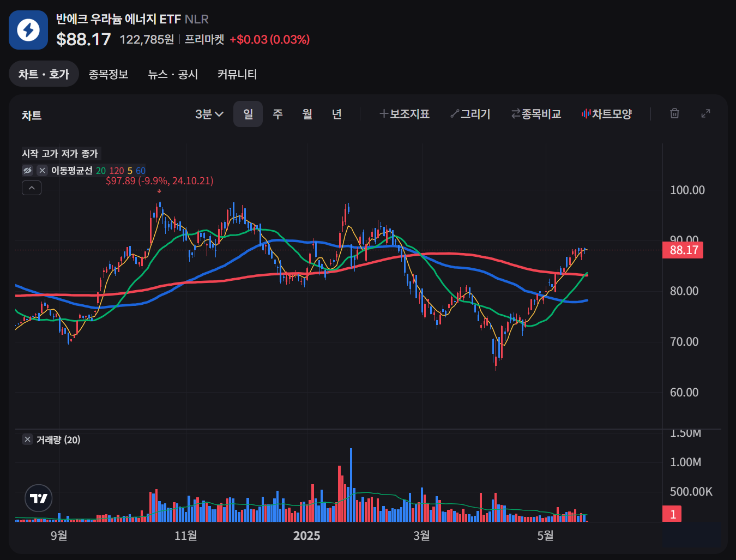Click the TradingView logo
This screenshot has width=736, height=560.
[x=39, y=498]
